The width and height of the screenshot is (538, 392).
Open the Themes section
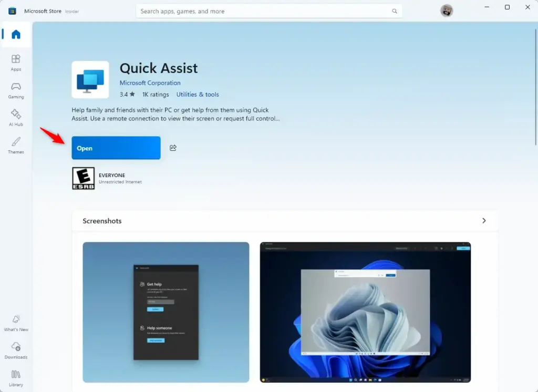(16, 146)
